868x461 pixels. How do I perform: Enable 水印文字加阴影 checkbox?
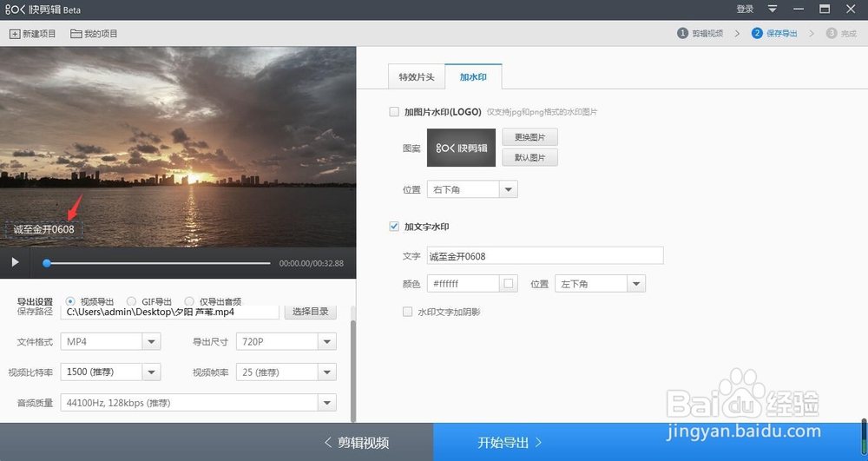[x=407, y=312]
